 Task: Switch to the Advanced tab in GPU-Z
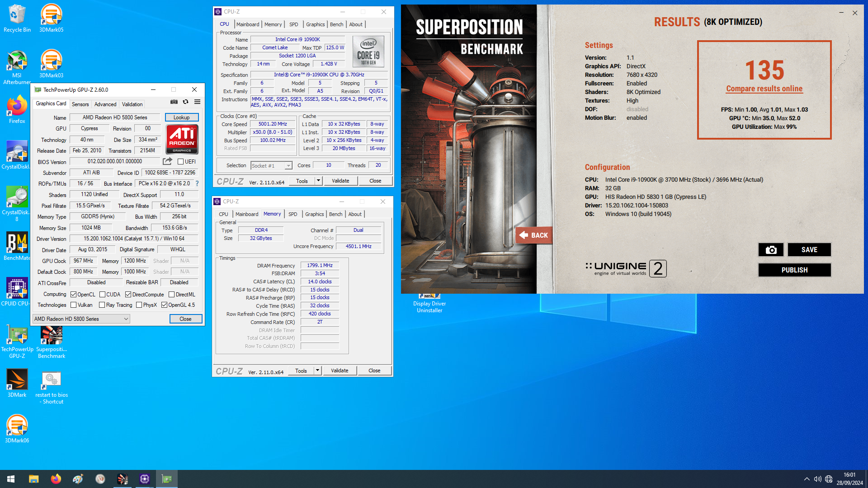point(105,104)
